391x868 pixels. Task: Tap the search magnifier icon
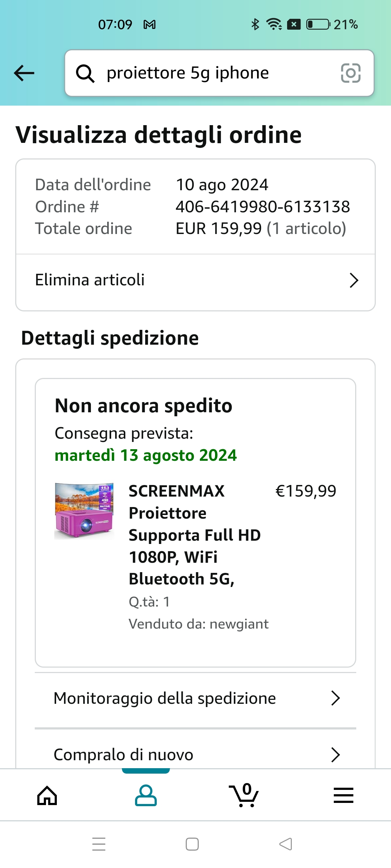pos(85,73)
